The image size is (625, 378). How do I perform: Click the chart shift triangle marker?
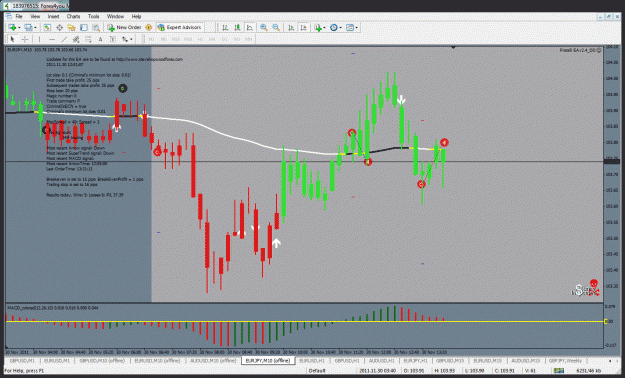click(453, 47)
